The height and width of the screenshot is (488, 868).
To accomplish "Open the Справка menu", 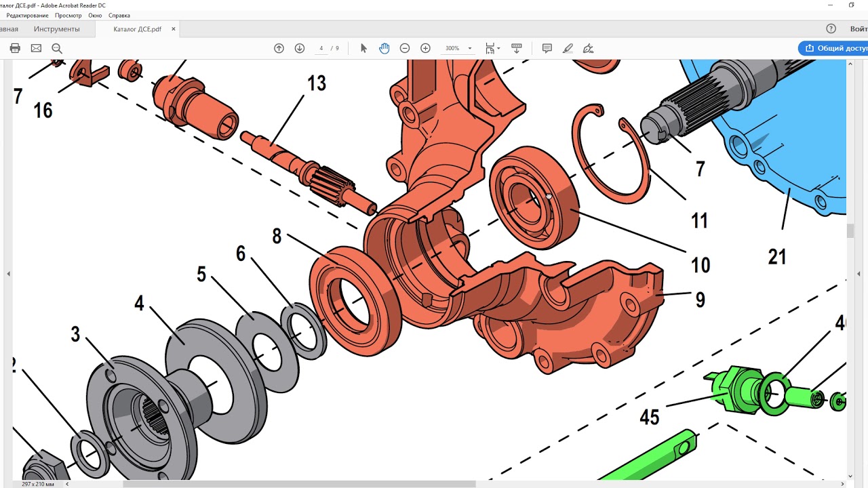I will [x=119, y=15].
